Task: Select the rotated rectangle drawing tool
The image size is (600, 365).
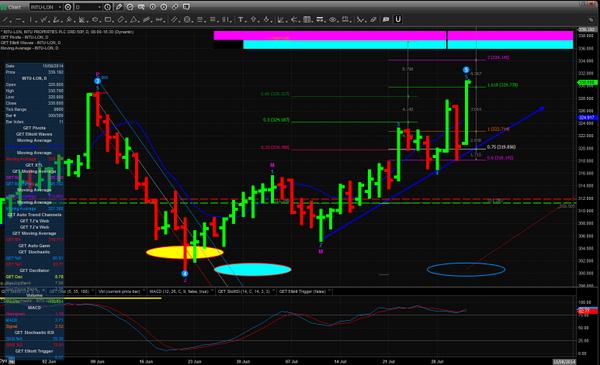Action: click(121, 19)
